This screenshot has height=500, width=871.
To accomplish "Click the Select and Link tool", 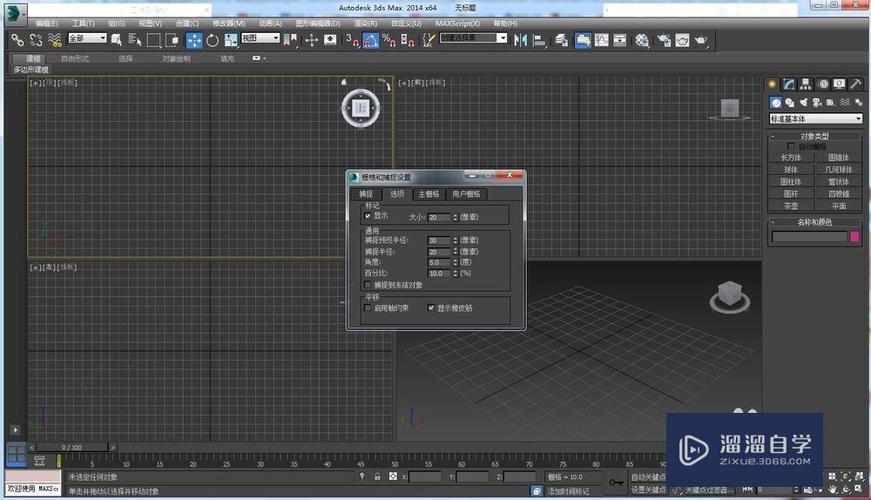I will pyautogui.click(x=18, y=40).
